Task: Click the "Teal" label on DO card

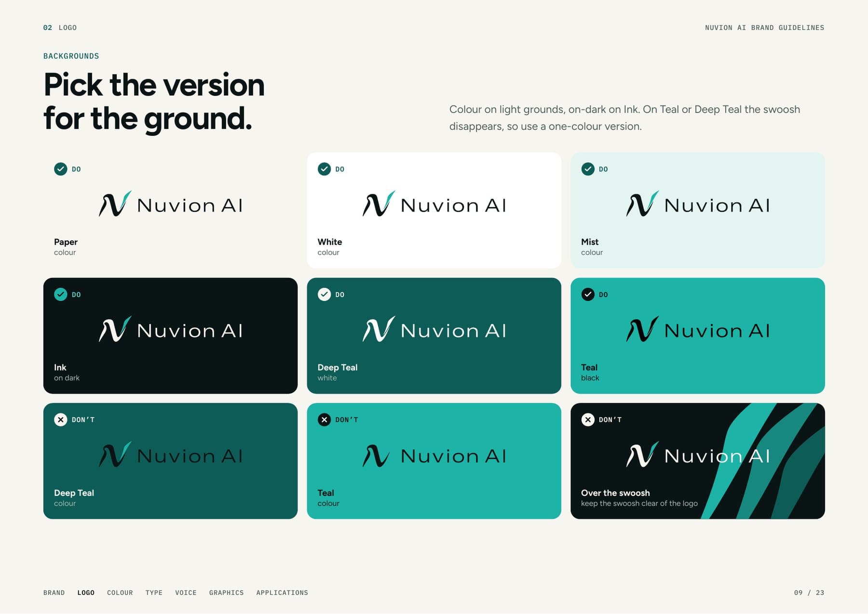Action: [589, 367]
